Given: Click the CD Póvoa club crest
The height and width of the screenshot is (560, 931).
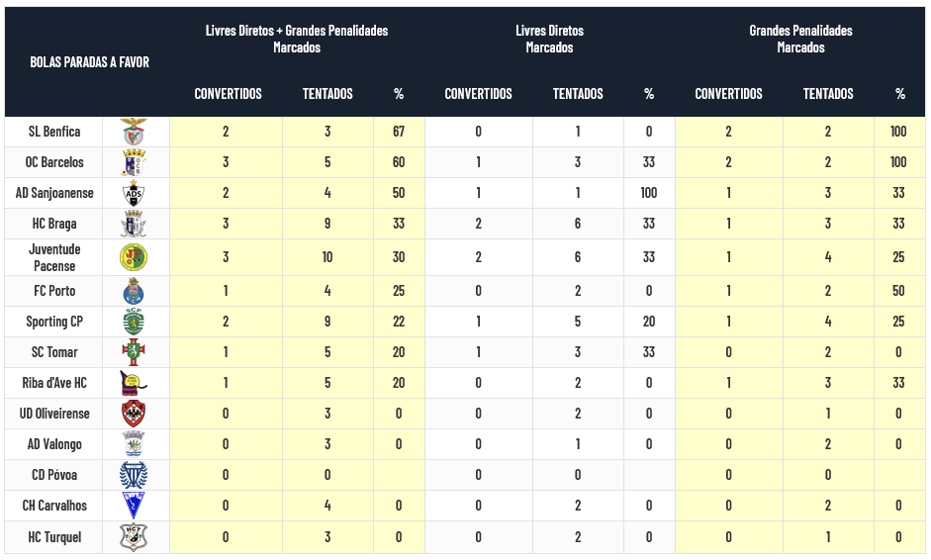Looking at the screenshot, I should point(133,475).
